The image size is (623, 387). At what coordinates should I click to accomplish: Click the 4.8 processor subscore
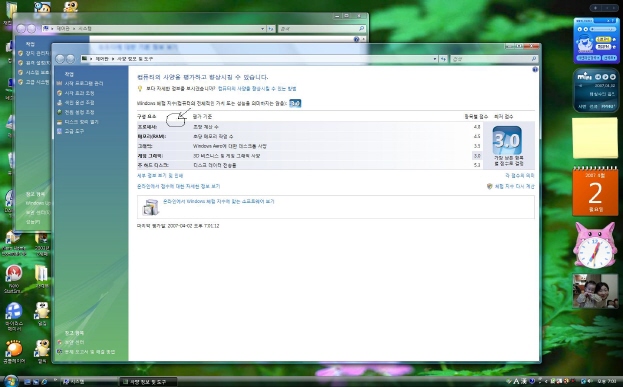tap(477, 127)
